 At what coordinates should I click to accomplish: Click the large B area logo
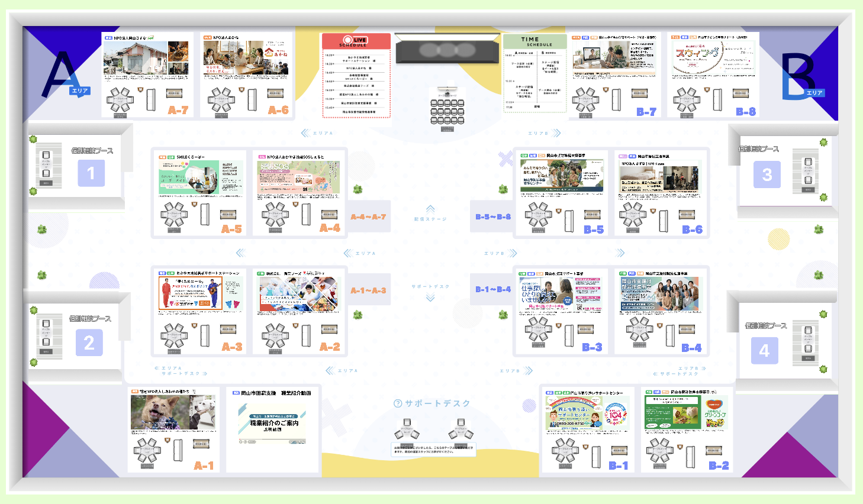(801, 76)
